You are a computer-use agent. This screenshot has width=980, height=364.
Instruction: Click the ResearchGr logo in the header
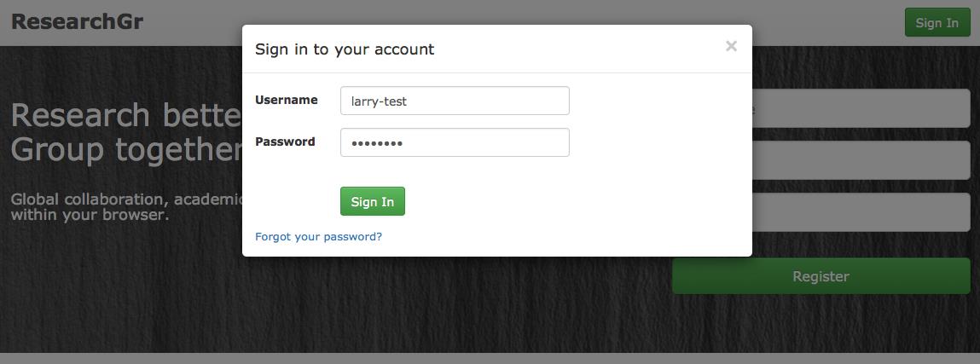[x=77, y=22]
